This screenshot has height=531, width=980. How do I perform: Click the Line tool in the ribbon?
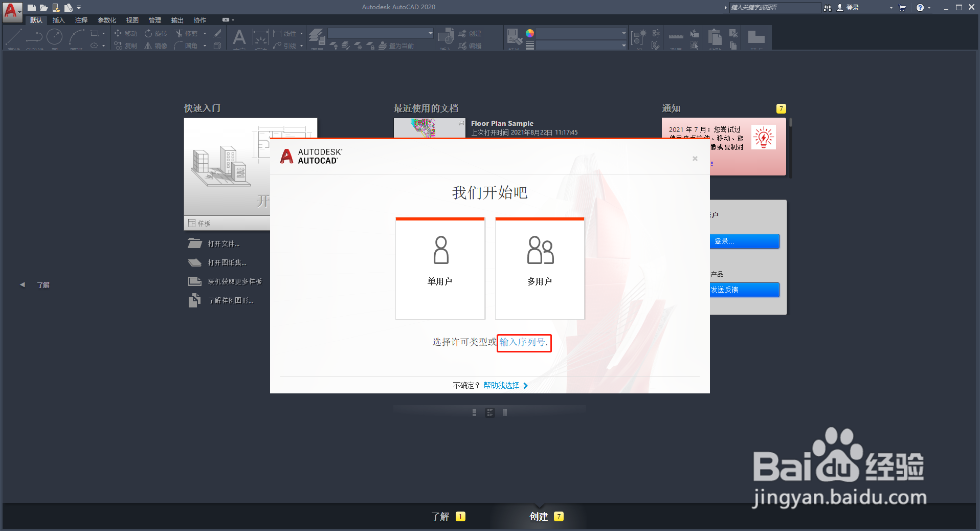pos(14,37)
